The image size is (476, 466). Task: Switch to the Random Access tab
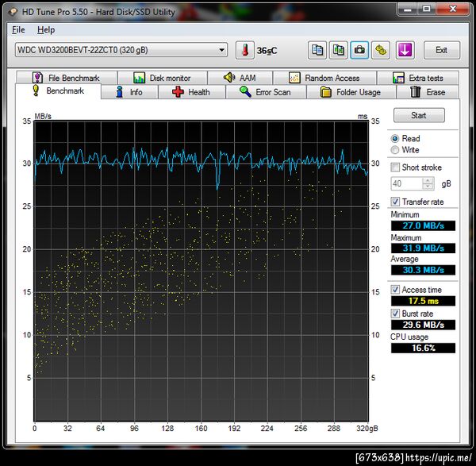324,78
